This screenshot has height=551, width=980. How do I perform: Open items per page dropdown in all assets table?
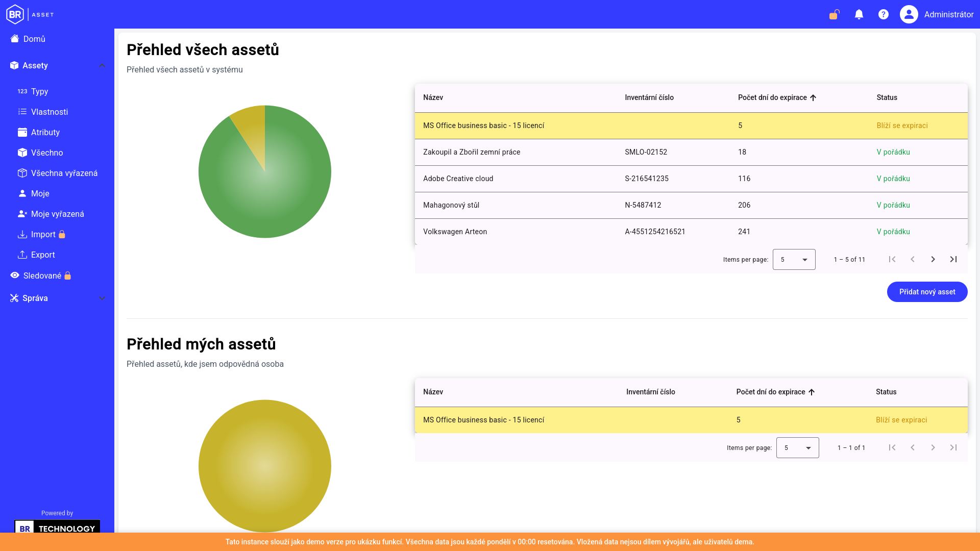pos(794,259)
